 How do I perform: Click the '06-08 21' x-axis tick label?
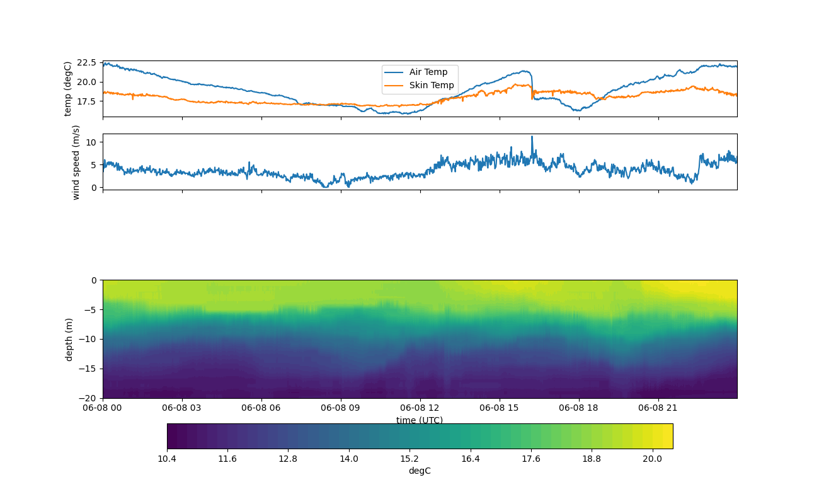point(658,408)
